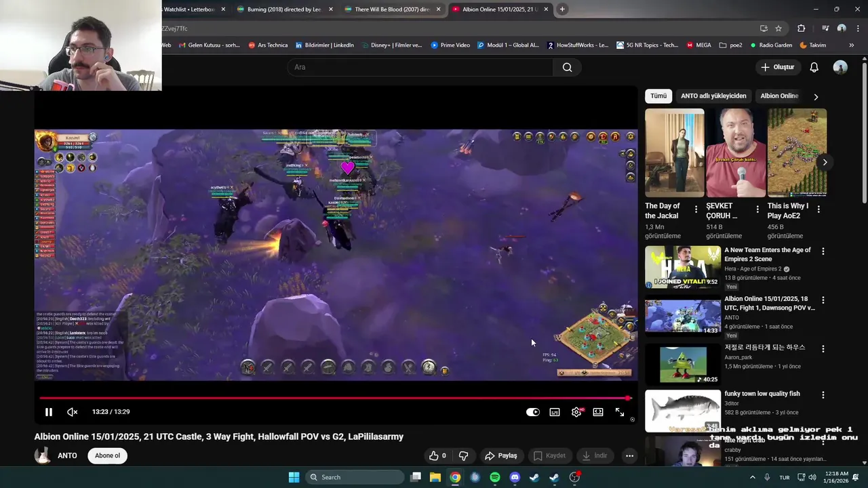Open the funky town low quality fish video
This screenshot has height=488, width=868.
coord(762,394)
